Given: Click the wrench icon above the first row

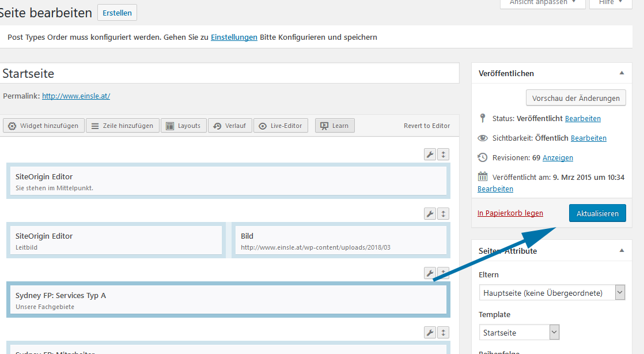Looking at the screenshot, I should point(430,155).
